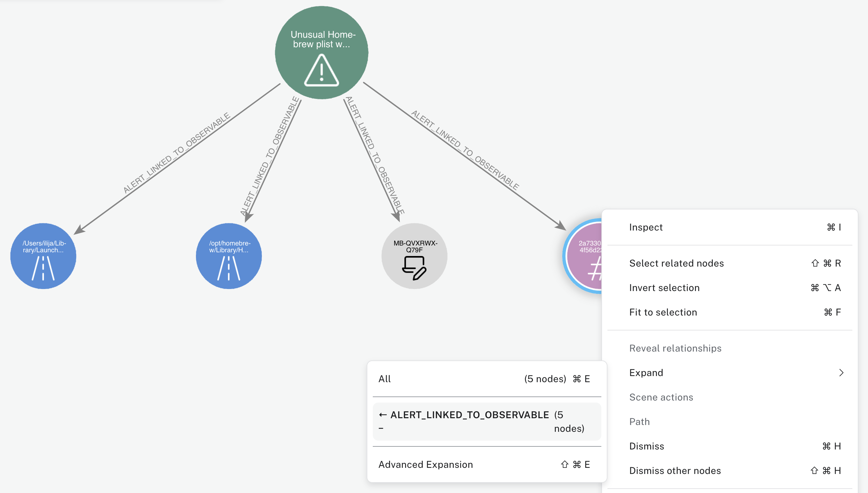Open Advanced Expansion
This screenshot has height=493, width=868.
[x=425, y=464]
